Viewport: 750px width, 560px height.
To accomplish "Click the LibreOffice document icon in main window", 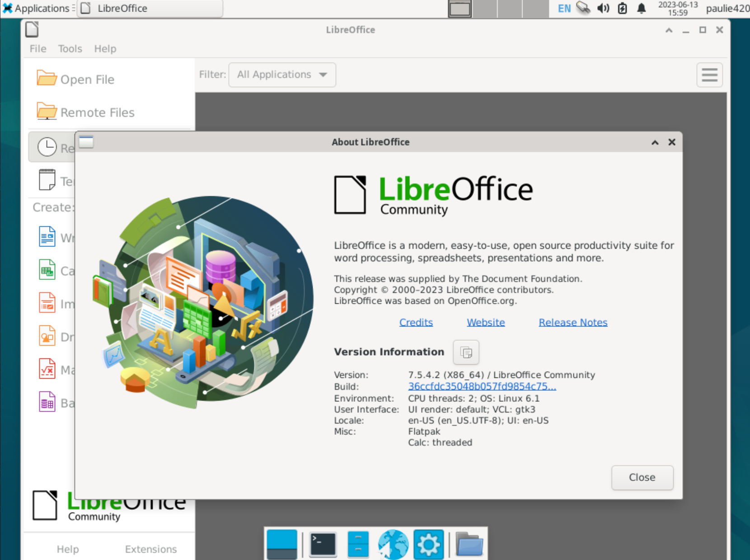I will pos(32,29).
